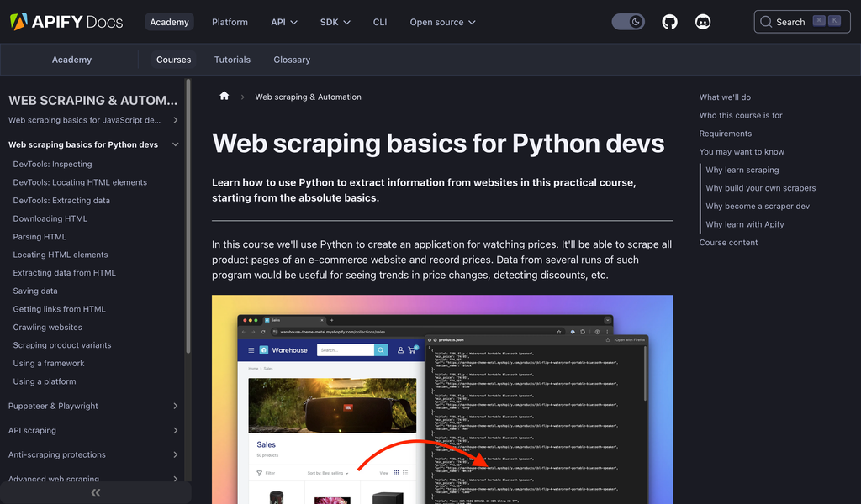861x504 pixels.
Task: Click Web scraping & Automation breadcrumb
Action: (308, 97)
